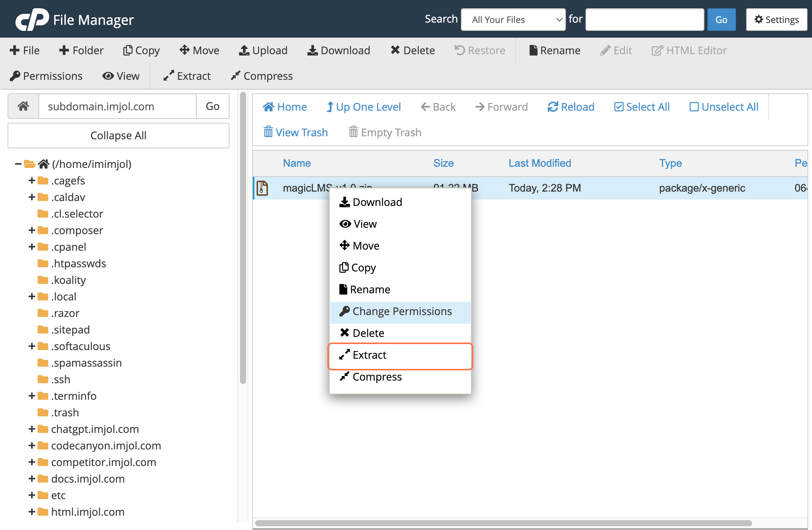Click the Back navigation link
Viewport: 812px width, 530px height.
(438, 107)
